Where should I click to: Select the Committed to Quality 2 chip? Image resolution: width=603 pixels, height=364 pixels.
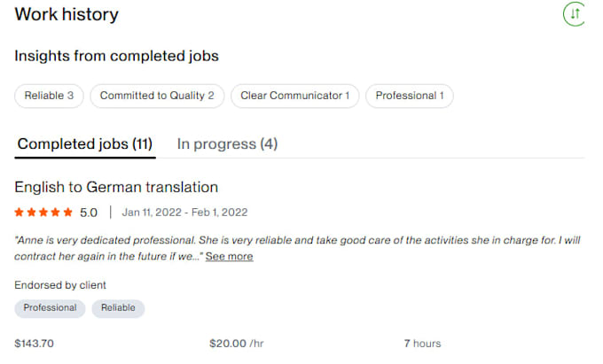pos(157,96)
